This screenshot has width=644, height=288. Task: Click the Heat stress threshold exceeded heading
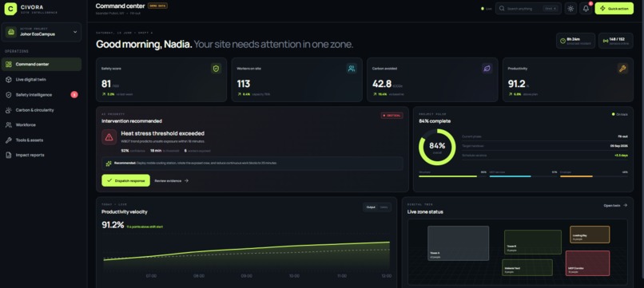click(x=163, y=133)
